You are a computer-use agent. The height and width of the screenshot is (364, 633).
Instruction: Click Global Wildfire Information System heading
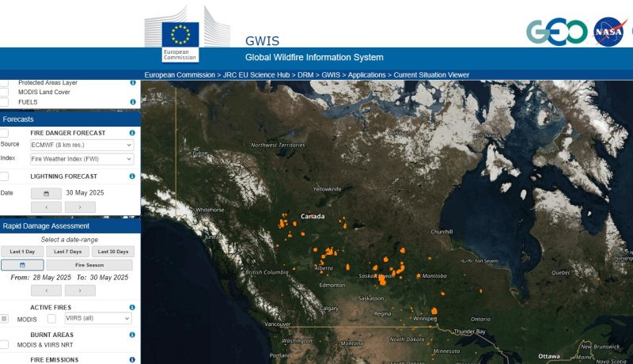[314, 57]
